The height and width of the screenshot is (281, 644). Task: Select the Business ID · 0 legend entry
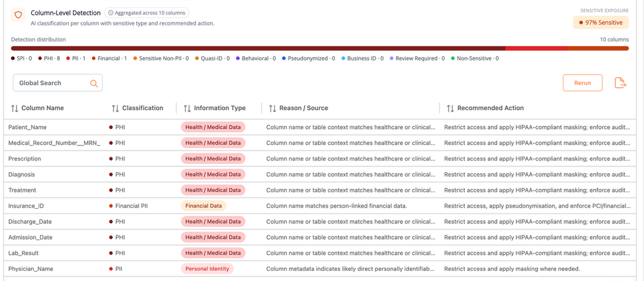coord(363,58)
